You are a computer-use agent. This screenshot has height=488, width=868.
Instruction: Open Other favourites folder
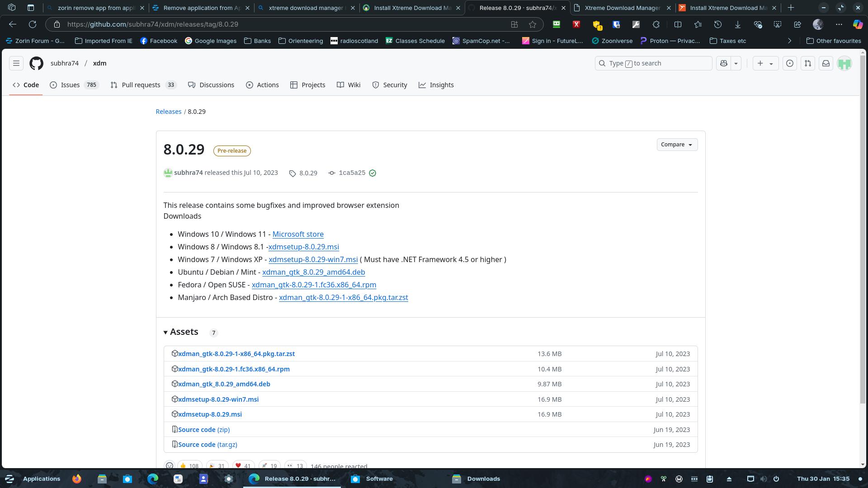(834, 41)
